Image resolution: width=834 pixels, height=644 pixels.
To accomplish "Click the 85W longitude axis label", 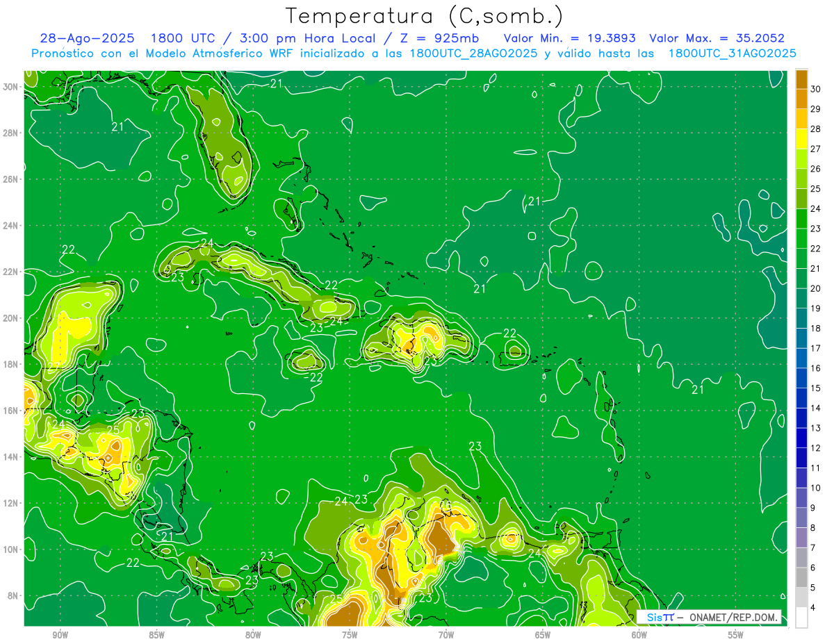I will coord(157,635).
